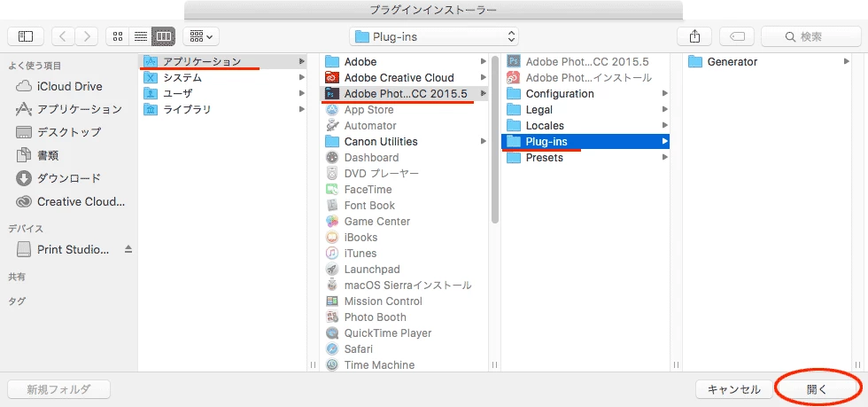Viewport: 868px width, 407px height.
Task: Click the FaceTime app icon
Action: click(x=332, y=190)
